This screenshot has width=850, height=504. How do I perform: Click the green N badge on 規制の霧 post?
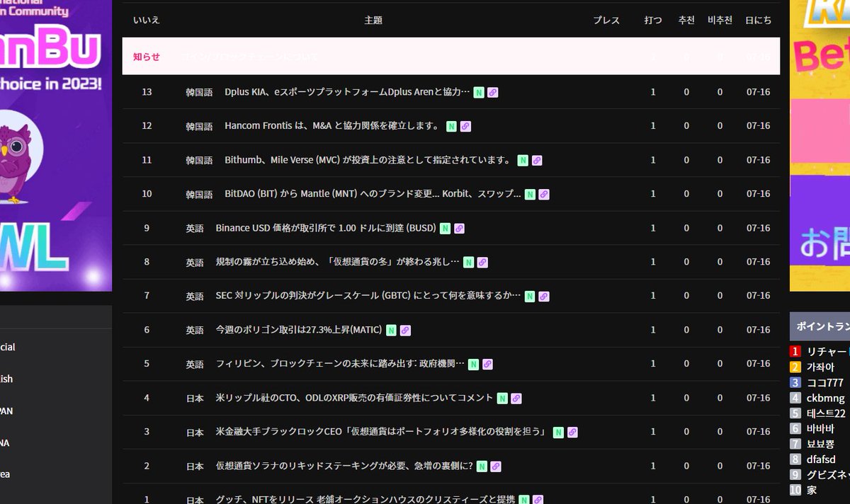pos(468,262)
